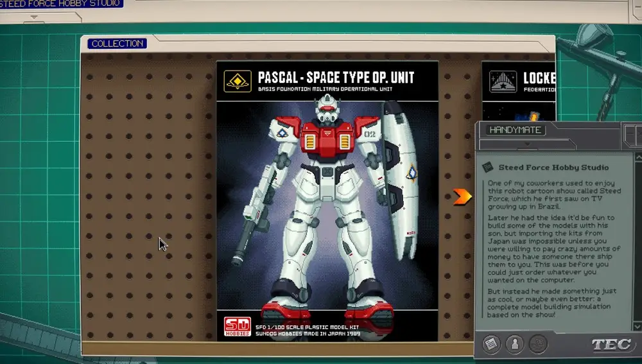
Task: Select the Collection tab
Action: 117,44
